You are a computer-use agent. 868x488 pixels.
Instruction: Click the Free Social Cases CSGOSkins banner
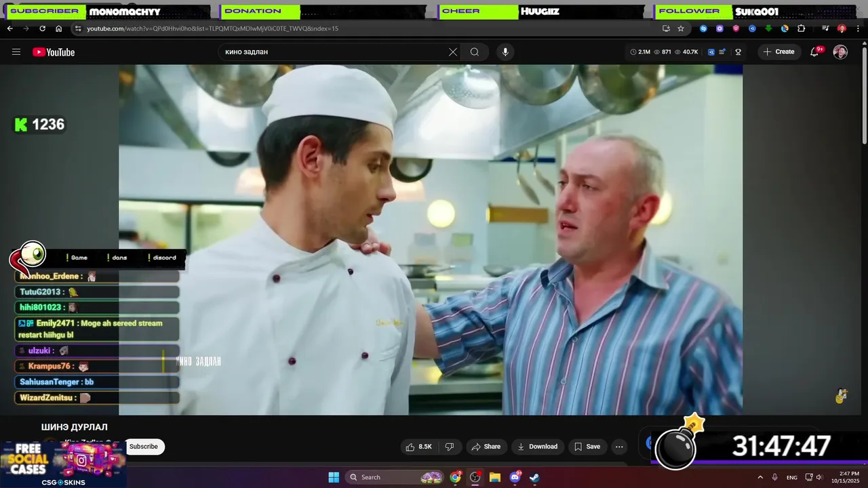click(x=63, y=464)
